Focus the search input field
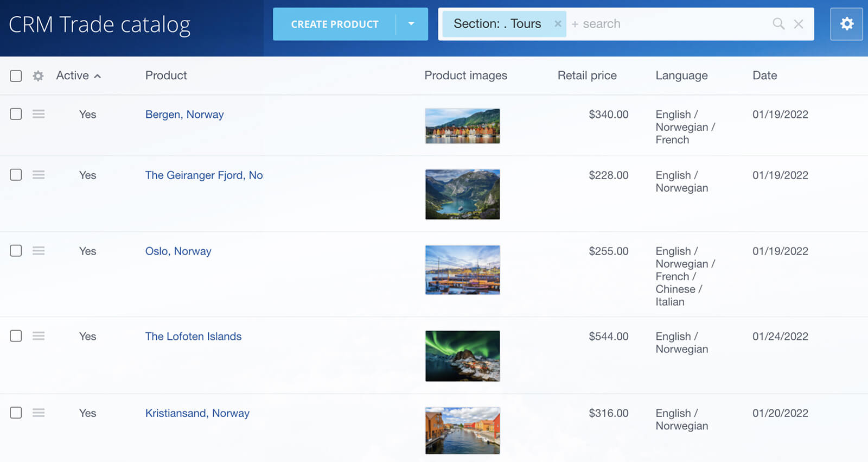Image resolution: width=868 pixels, height=462 pixels. pos(667,24)
